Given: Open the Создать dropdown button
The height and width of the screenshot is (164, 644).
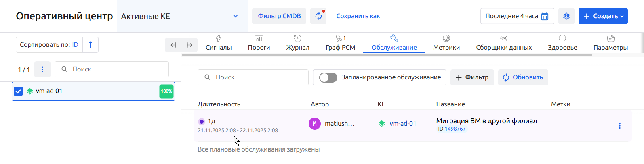Looking at the screenshot, I should [603, 16].
